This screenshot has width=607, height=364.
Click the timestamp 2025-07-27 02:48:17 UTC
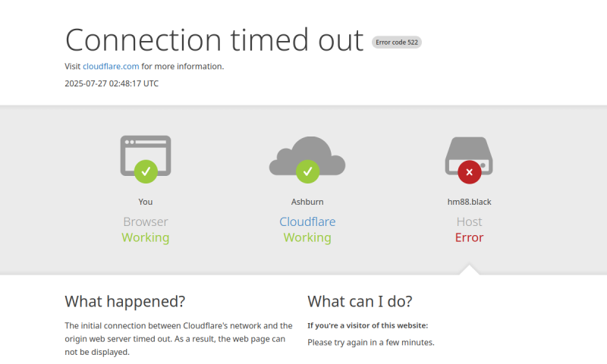[112, 83]
